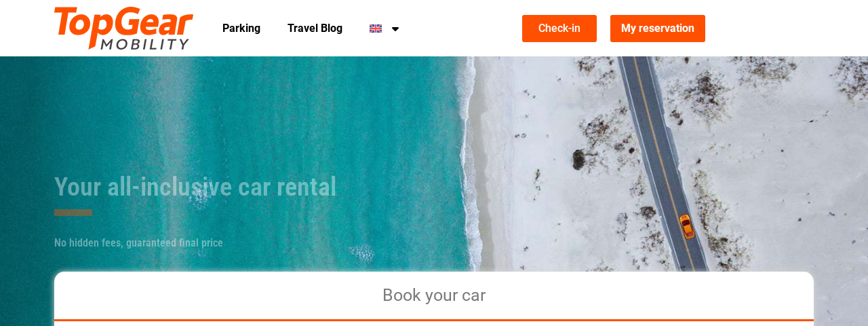Image resolution: width=868 pixels, height=326 pixels.
Task: Expand the language dropdown arrow
Action: pyautogui.click(x=395, y=29)
